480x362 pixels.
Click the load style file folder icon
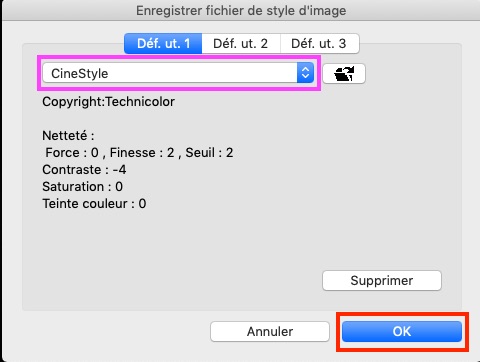tap(344, 73)
